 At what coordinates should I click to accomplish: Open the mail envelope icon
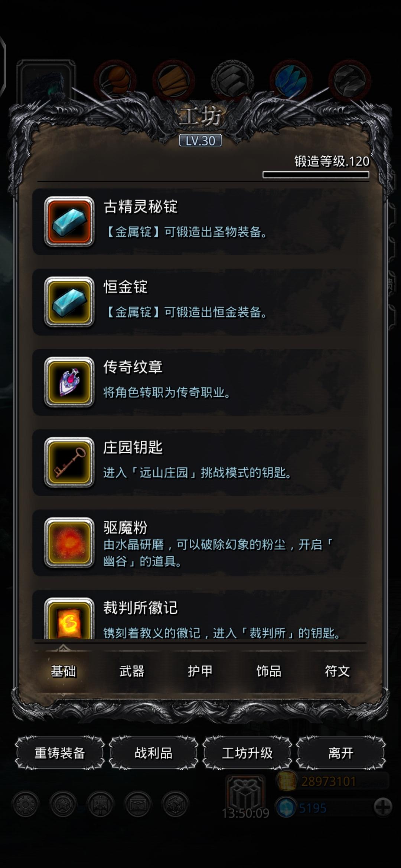(x=138, y=804)
